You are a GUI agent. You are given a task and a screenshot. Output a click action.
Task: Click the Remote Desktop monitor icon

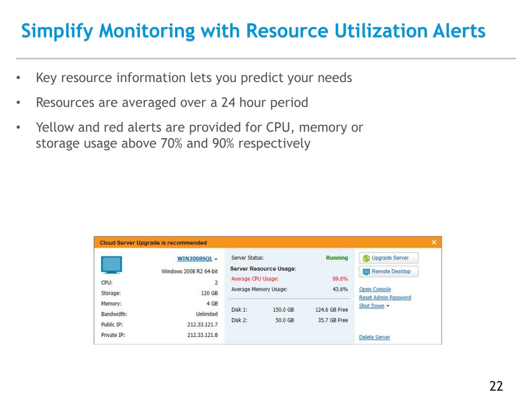pyautogui.click(x=366, y=272)
